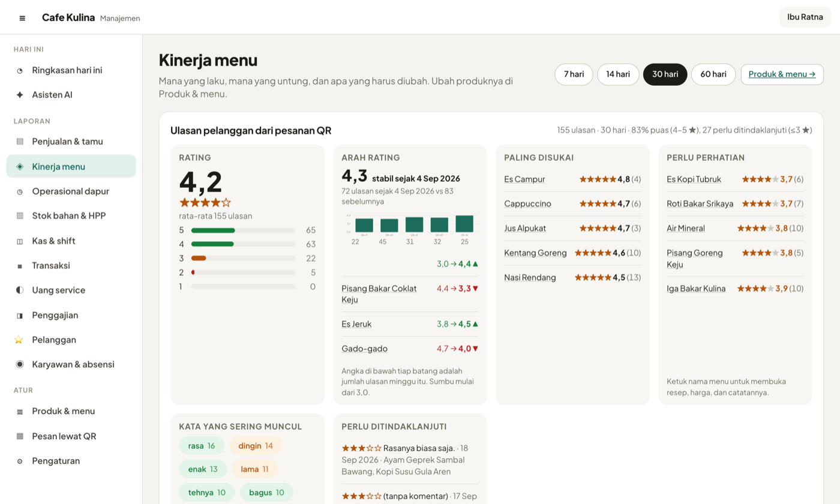Open Roti Bakar Srikaya menu item
Image resolution: width=840 pixels, height=504 pixels.
click(x=700, y=204)
